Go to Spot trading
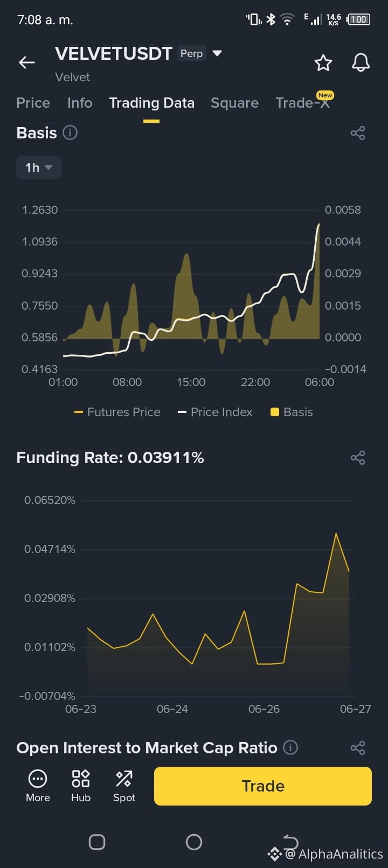Screen dimensions: 388x868 coord(124,786)
